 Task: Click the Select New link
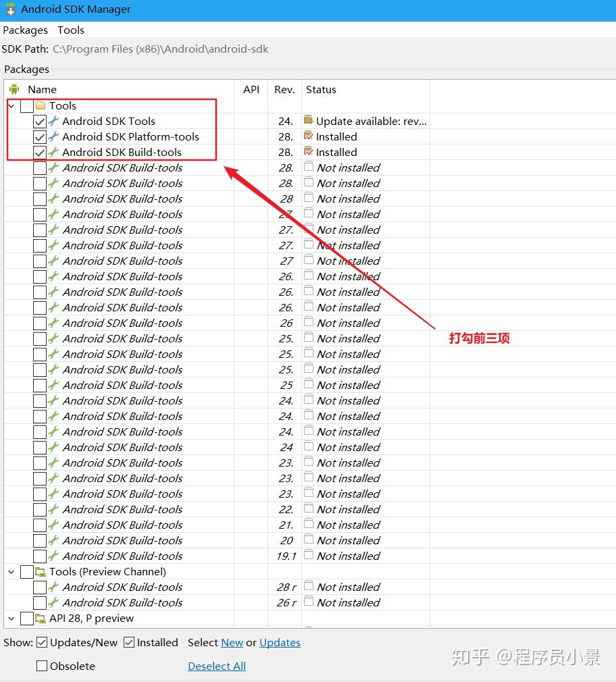tap(232, 642)
